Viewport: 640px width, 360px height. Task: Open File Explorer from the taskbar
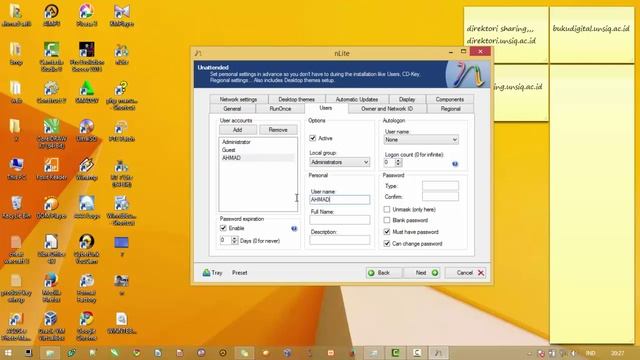(50, 353)
